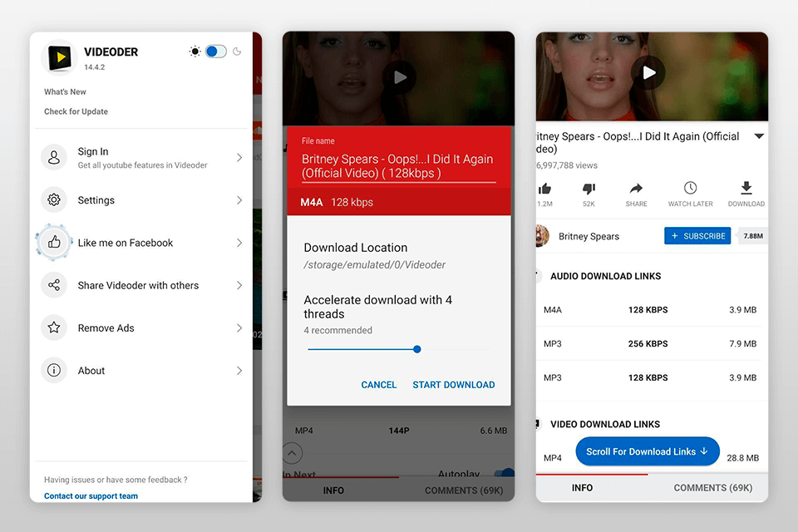The image size is (798, 532).
Task: Click the Share Videoder with others icon
Action: click(x=54, y=285)
